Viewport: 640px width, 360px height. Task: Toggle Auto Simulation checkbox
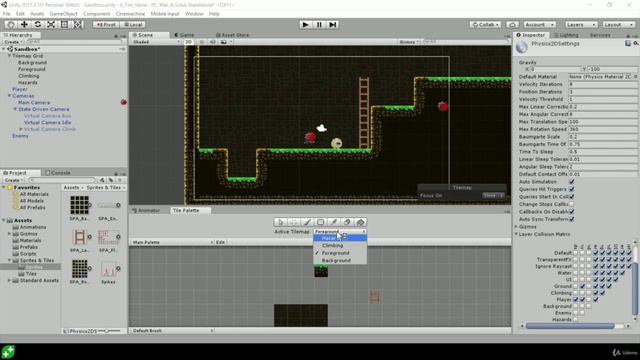click(x=571, y=182)
